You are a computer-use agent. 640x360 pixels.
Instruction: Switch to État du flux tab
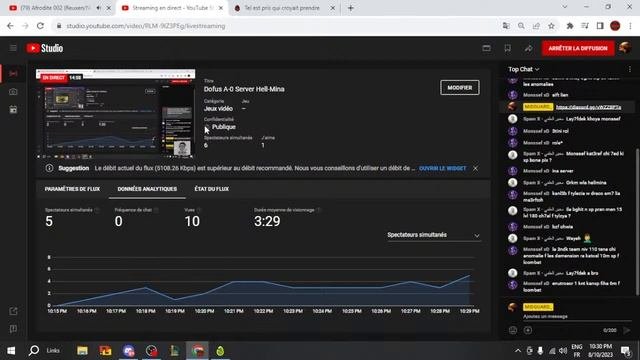[x=211, y=189]
